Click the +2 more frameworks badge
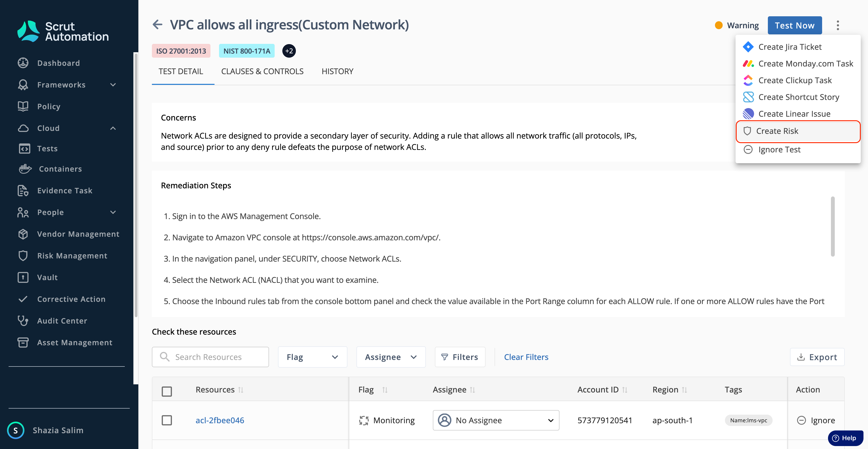 (289, 51)
